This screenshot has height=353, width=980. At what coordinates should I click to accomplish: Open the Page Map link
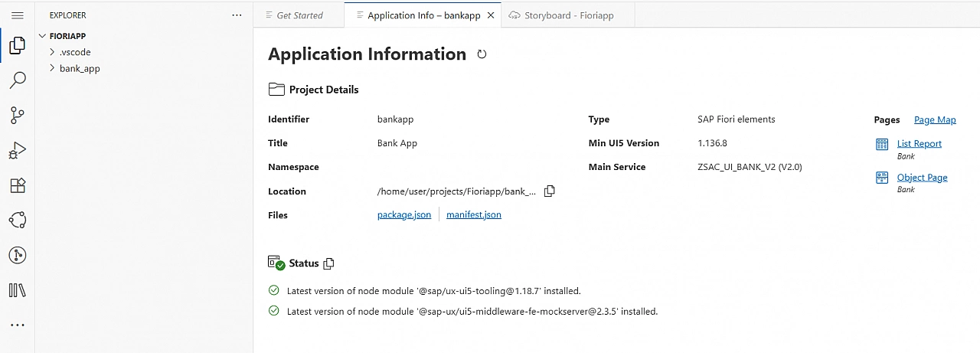(935, 119)
